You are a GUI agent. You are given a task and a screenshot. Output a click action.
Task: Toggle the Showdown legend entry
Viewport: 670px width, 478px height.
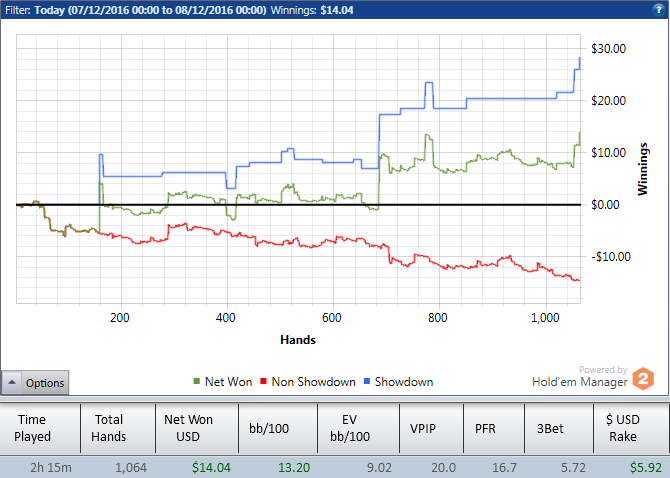(x=398, y=381)
